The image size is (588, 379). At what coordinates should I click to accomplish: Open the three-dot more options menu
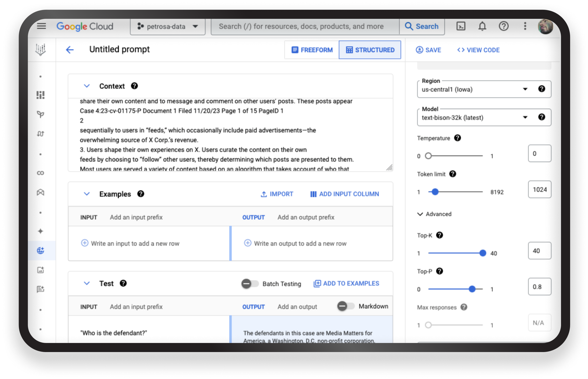(525, 26)
